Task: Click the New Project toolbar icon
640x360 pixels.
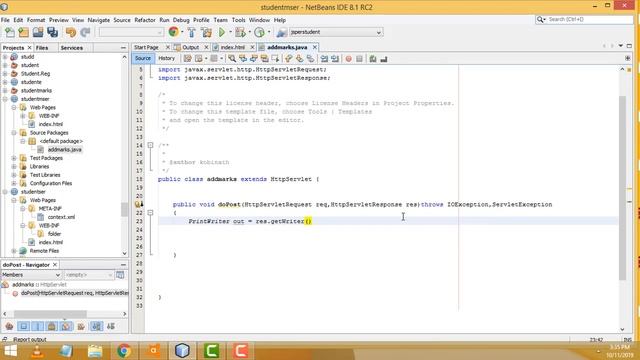Action: pyautogui.click(x=24, y=32)
